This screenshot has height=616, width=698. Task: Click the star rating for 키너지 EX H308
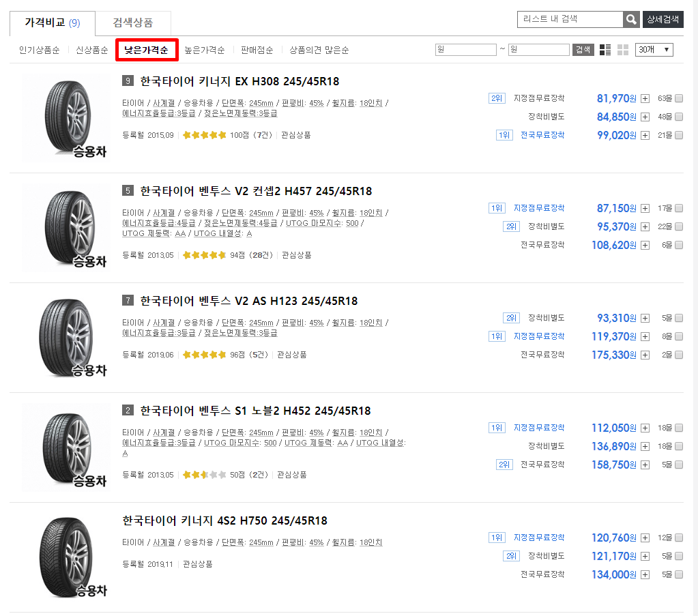(x=204, y=135)
